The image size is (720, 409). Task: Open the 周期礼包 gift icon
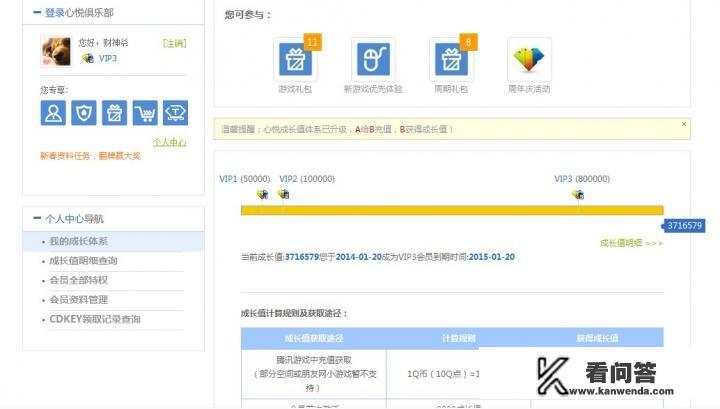tap(451, 61)
